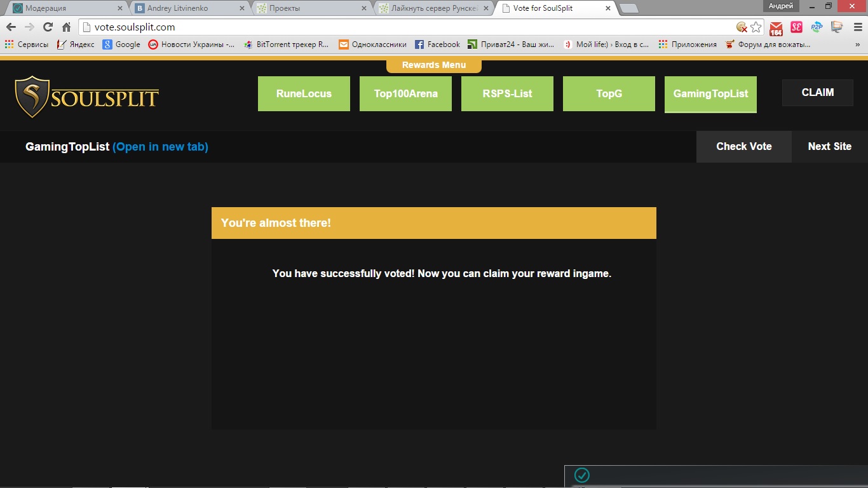Viewport: 868px width, 488px height.
Task: Open the Одноклассники bookmark
Action: [x=372, y=44]
